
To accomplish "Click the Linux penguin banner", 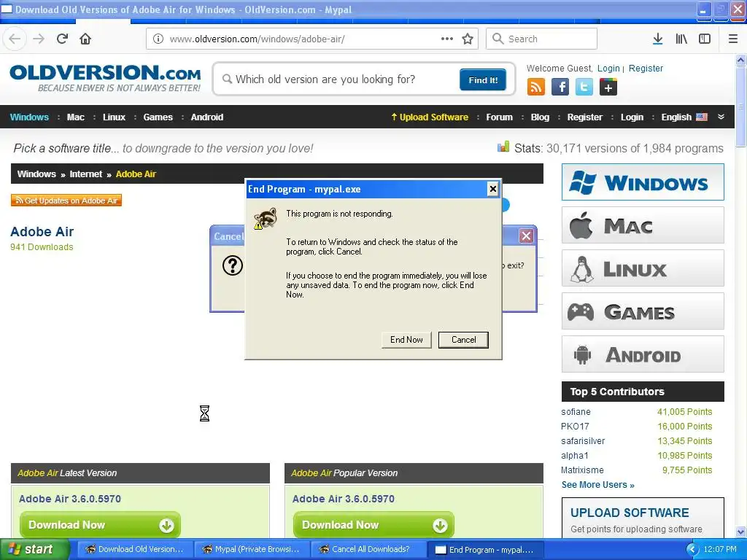I will coord(643,268).
